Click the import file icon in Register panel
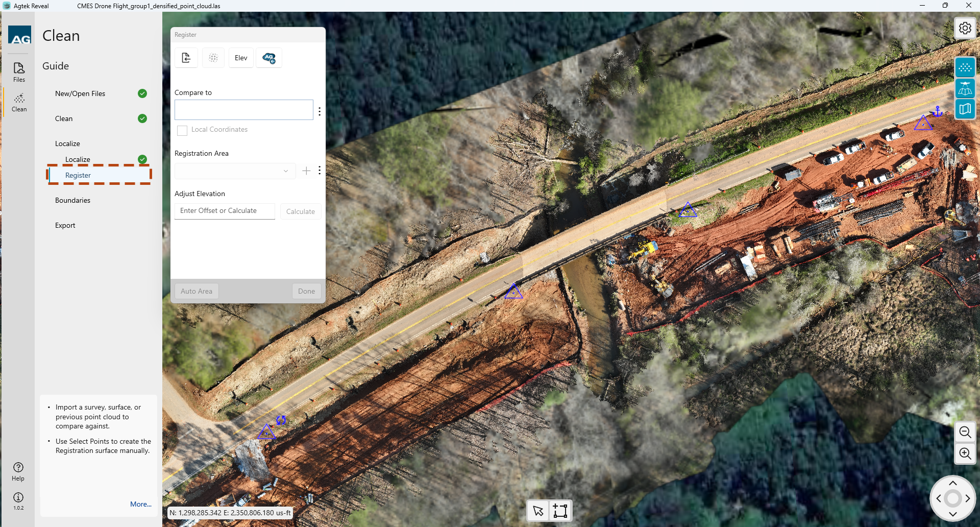Image resolution: width=980 pixels, height=527 pixels. (x=186, y=58)
